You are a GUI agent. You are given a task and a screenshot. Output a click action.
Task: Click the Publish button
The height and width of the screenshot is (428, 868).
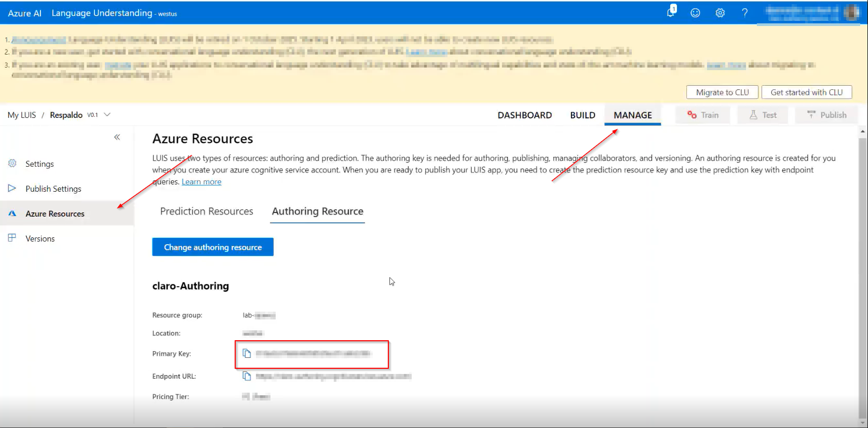(x=826, y=115)
